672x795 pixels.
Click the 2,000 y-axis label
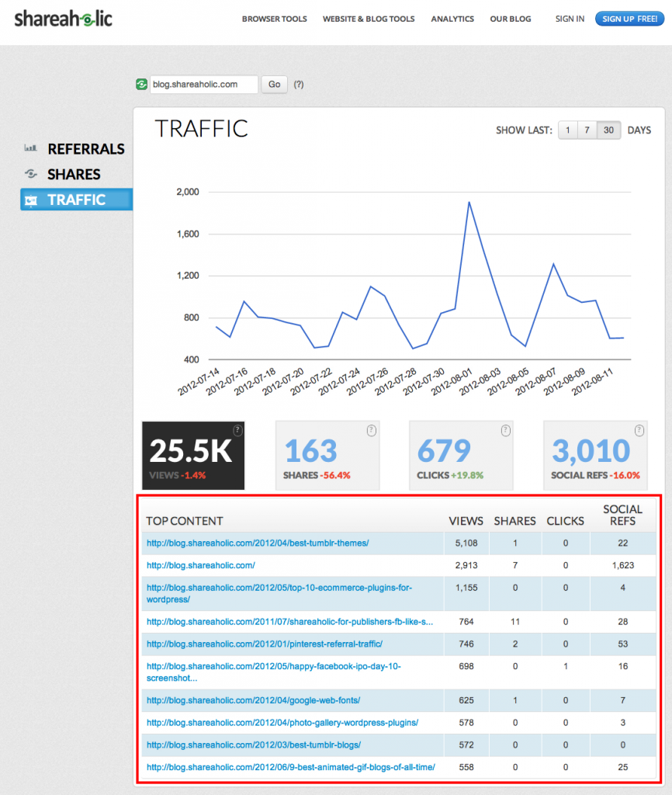pos(188,192)
